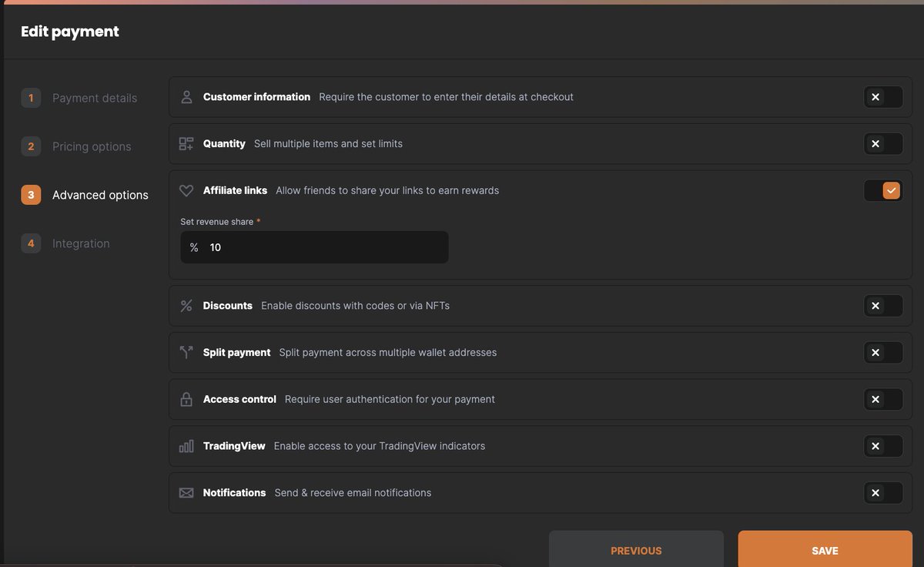Click the Edit payment heading

tap(70, 32)
